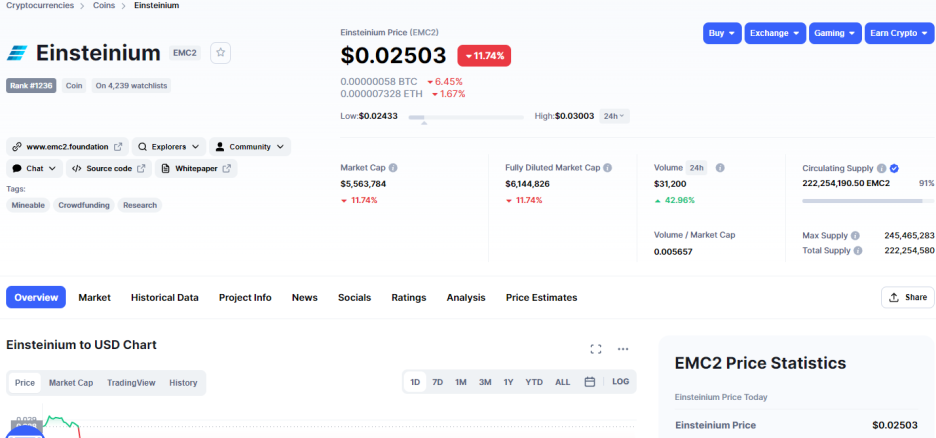
Task: Go to Coins breadcrumb
Action: [104, 5]
